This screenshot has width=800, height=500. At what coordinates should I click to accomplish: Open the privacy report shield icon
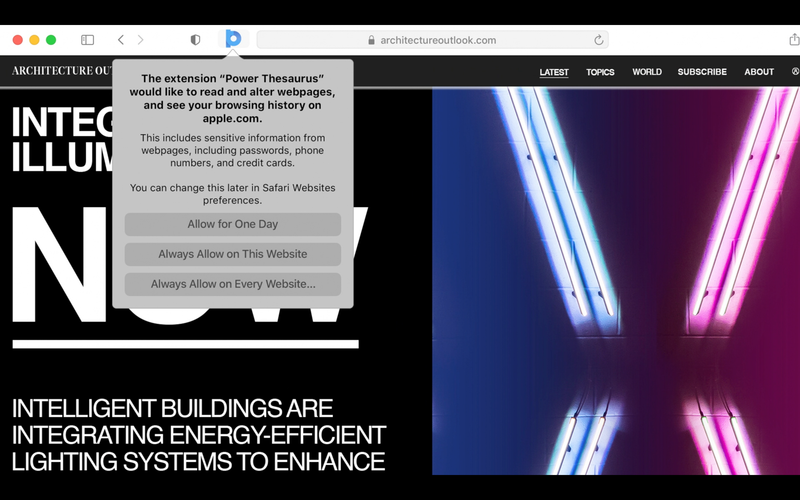[x=195, y=40]
